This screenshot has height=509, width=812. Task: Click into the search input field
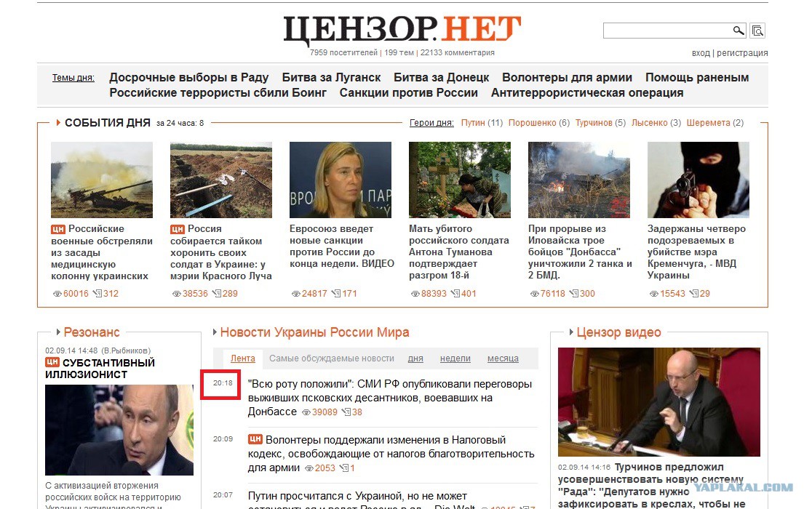[x=667, y=31]
